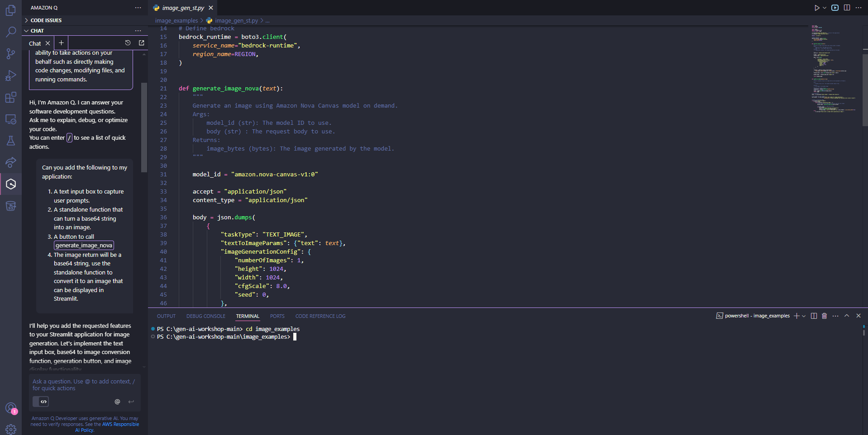Open new terminal launch profile dropdown
This screenshot has width=868, height=435.
(x=804, y=316)
